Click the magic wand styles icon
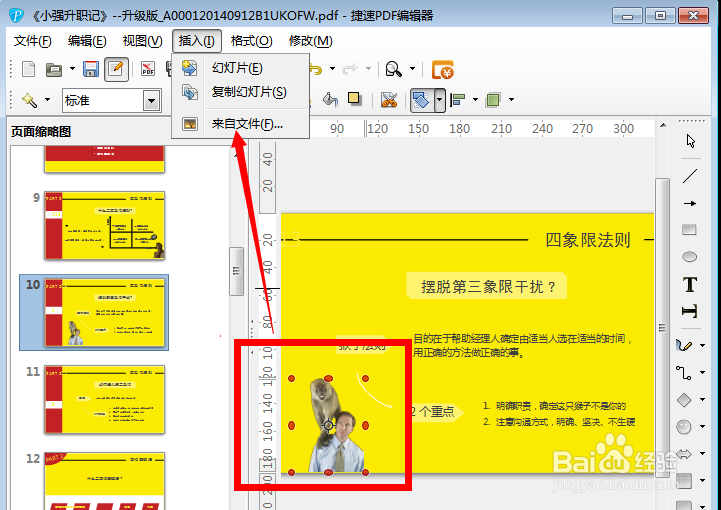The height and width of the screenshot is (510, 721). point(29,100)
